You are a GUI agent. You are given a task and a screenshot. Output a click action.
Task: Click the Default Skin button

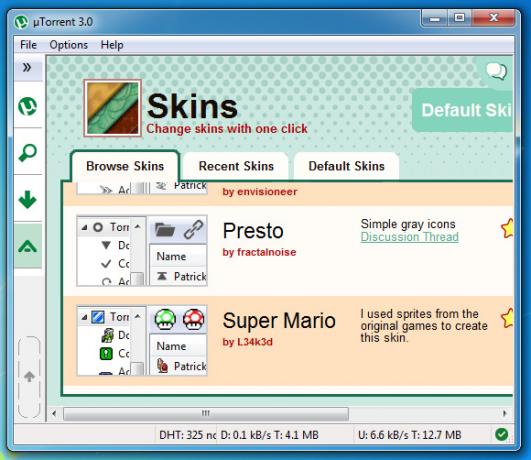pyautogui.click(x=463, y=110)
